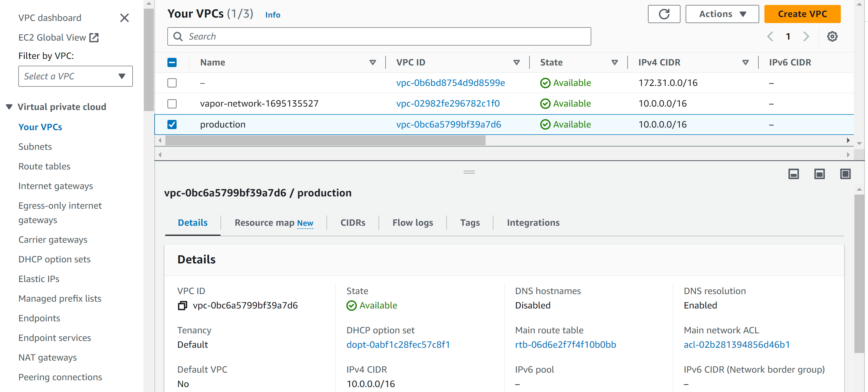Set split panel to medium size icon
This screenshot has width=868, height=392.
(820, 174)
